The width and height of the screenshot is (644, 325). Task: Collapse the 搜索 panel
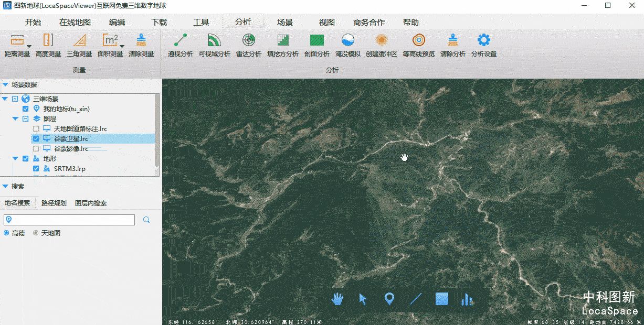[5, 186]
